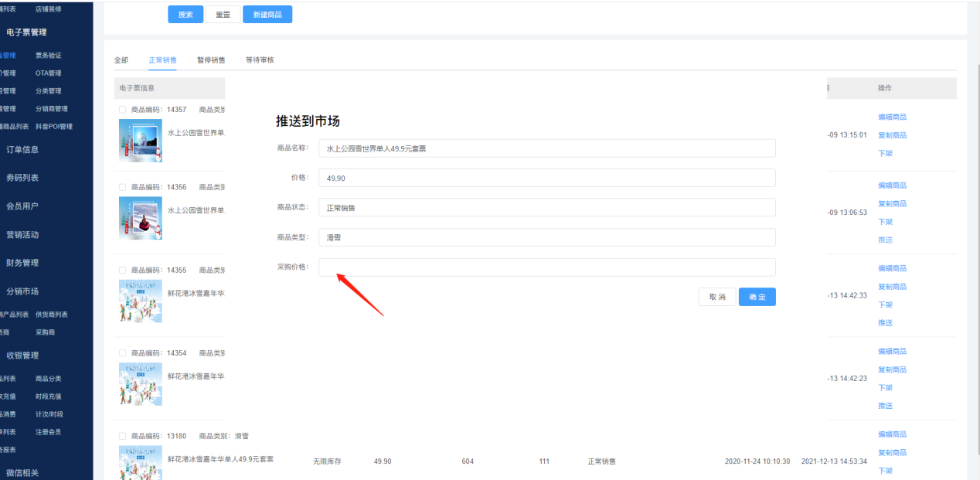The image size is (980, 480).
Task: Check the checkbox for product 13180
Action: [123, 437]
